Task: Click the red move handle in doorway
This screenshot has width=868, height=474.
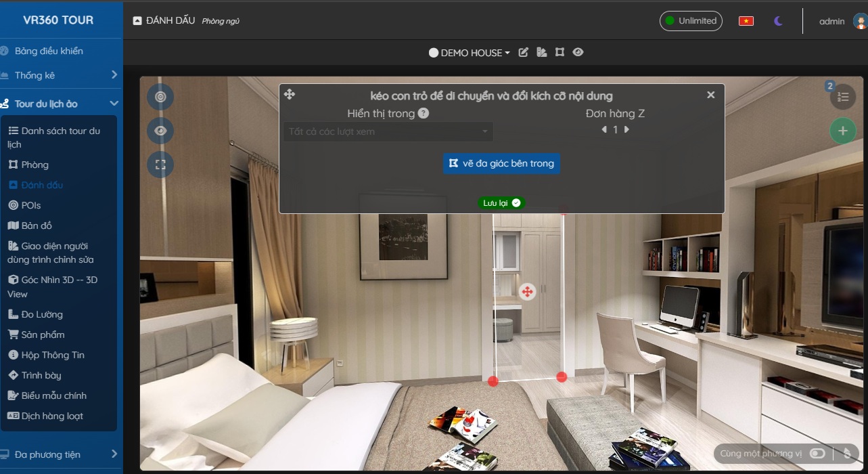Action: (526, 292)
